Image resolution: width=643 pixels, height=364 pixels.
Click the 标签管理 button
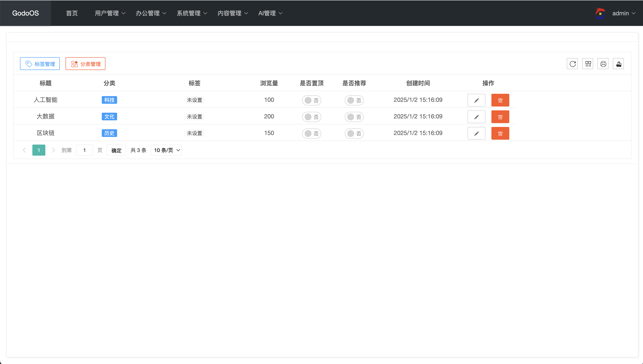[x=40, y=64]
